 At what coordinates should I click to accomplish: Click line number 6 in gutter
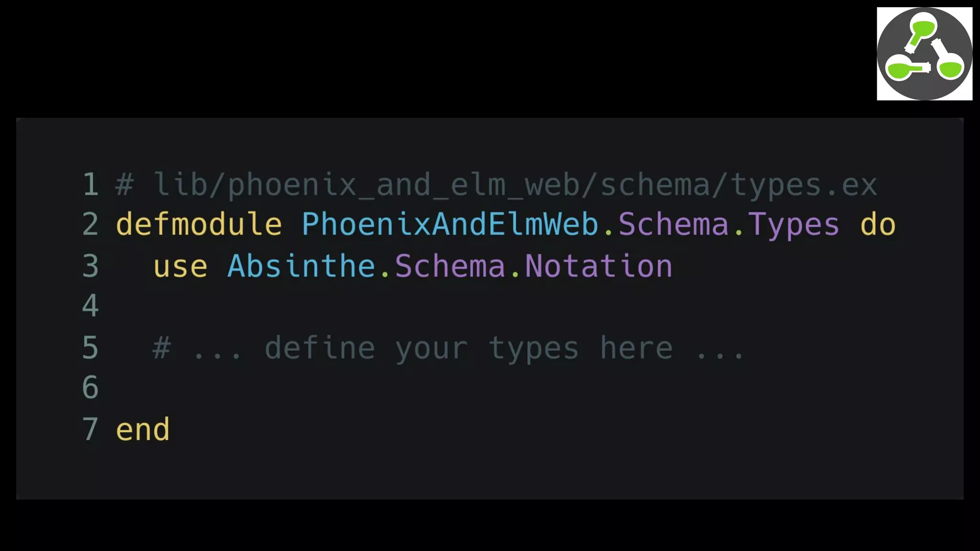point(90,387)
